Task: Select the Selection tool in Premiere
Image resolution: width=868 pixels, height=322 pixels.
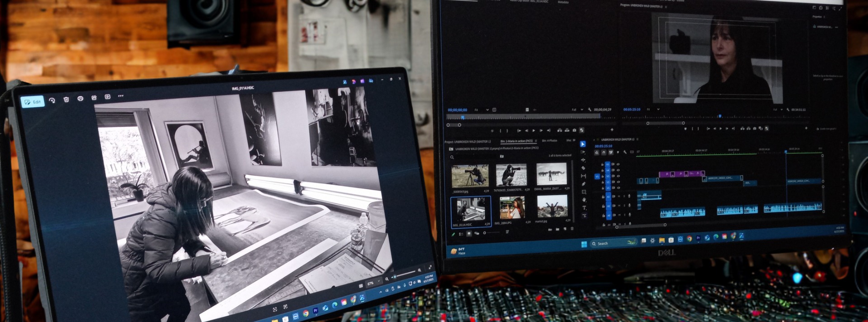Action: (583, 144)
